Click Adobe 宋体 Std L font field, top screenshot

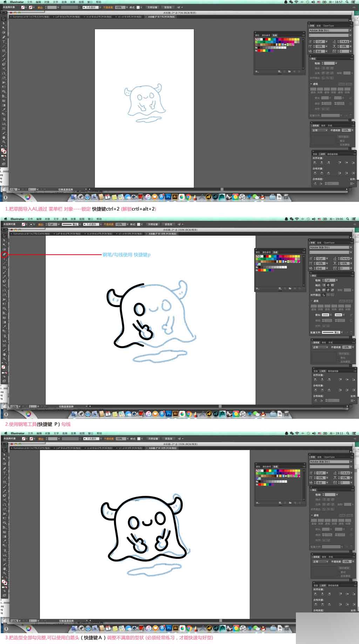(329, 30)
